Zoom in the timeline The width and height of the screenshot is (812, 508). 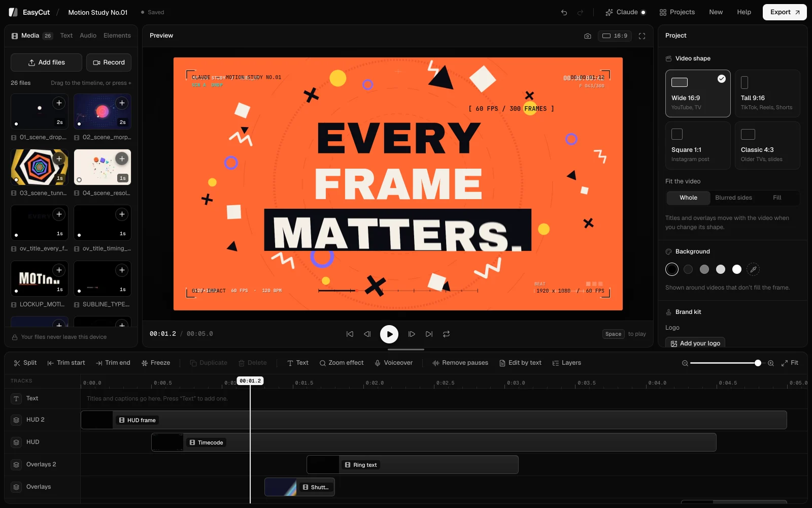pyautogui.click(x=771, y=363)
